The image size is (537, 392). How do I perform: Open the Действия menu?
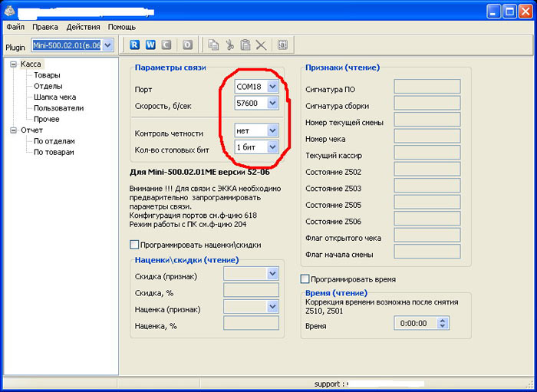click(83, 27)
